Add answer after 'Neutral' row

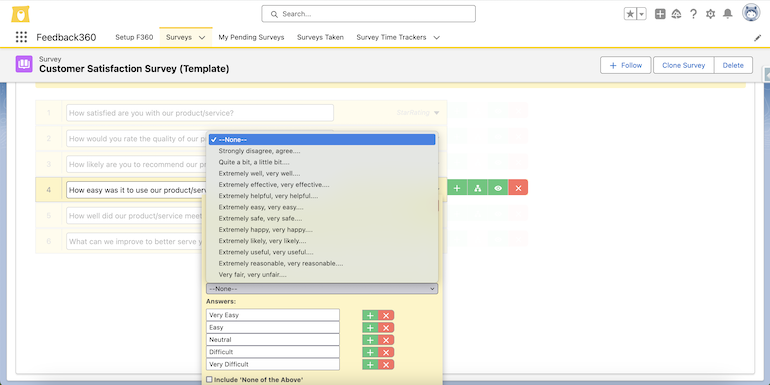tap(370, 340)
